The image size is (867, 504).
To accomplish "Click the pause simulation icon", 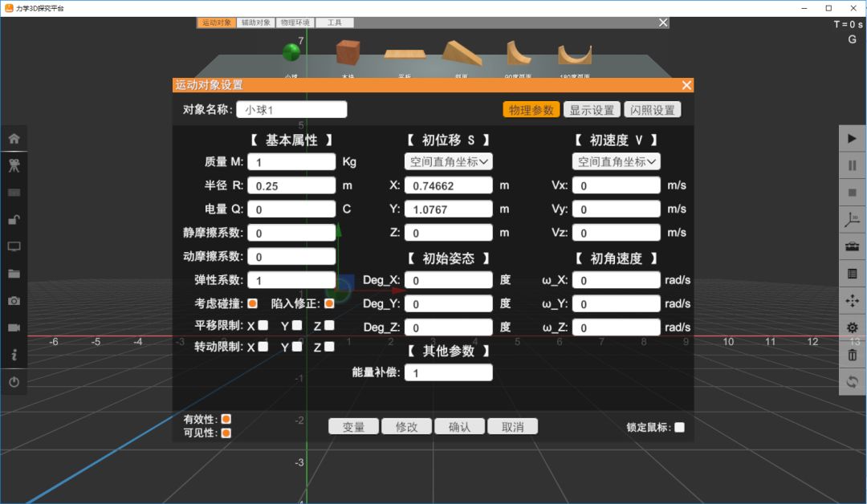I will pos(852,165).
